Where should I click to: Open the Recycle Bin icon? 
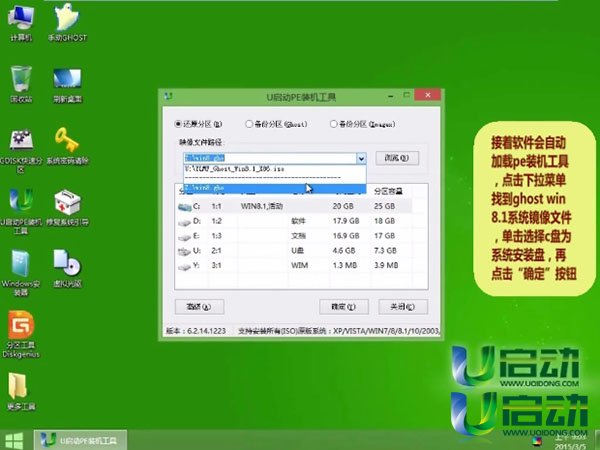coord(21,84)
